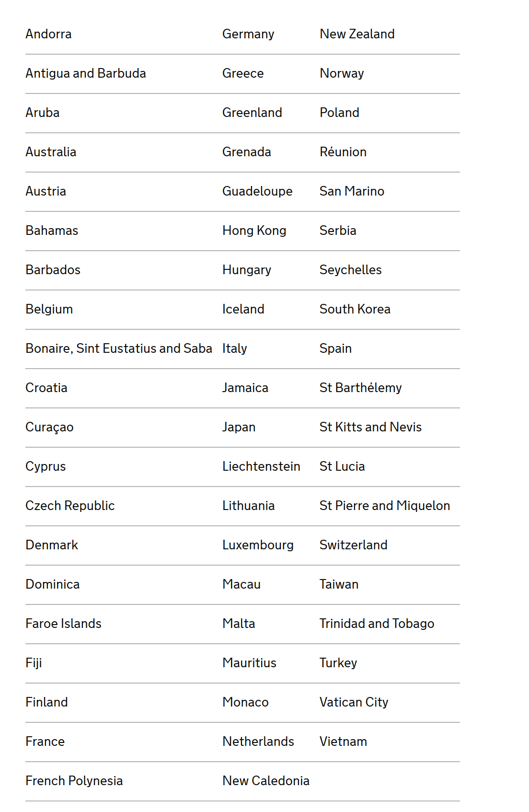529x812 pixels.
Task: Click the Czech Republic entry
Action: 70,506
